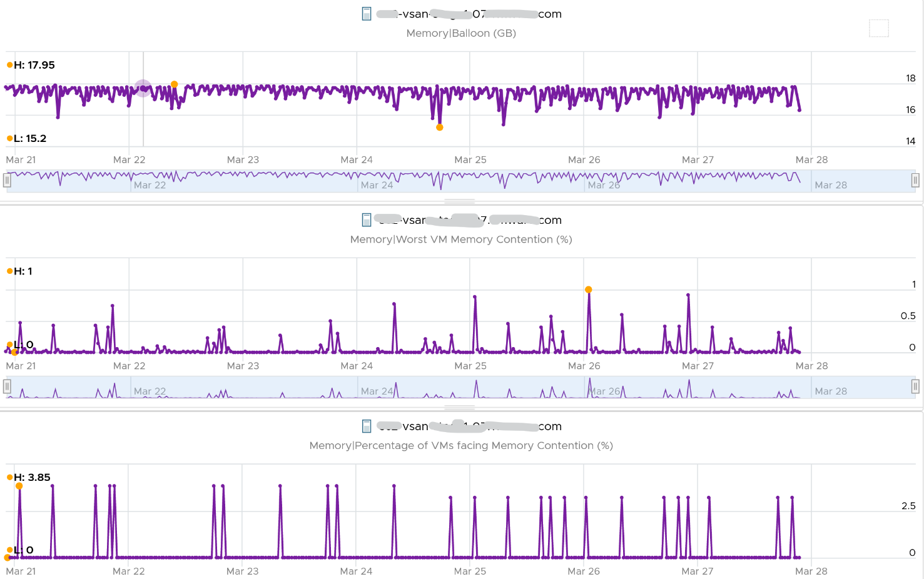Click right handle of Contention chart navigator
This screenshot has width=924, height=579.
click(915, 387)
